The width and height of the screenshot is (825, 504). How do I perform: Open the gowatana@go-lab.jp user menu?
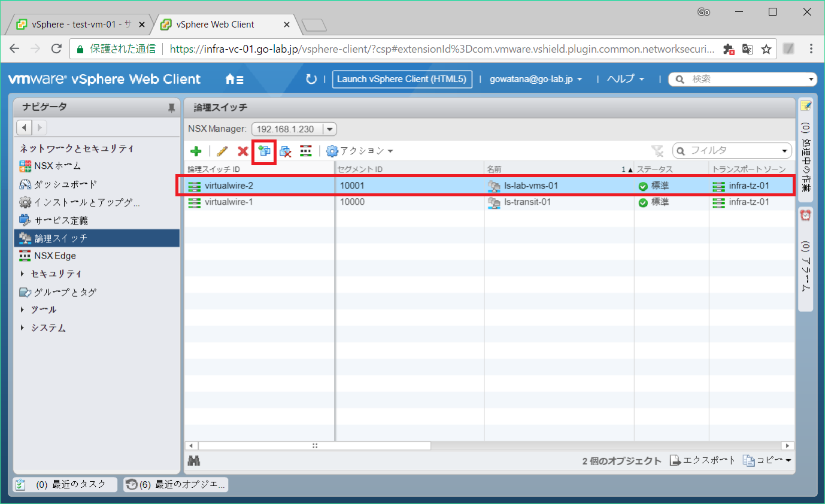point(536,79)
